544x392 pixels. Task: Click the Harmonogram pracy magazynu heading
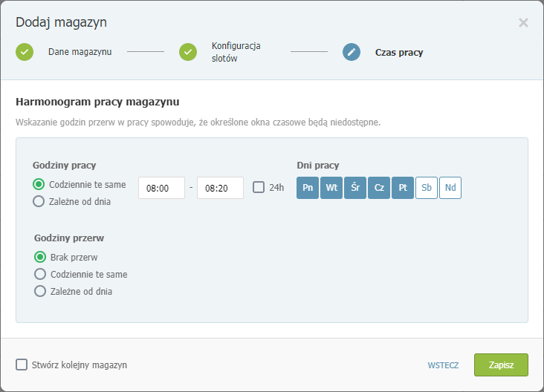click(97, 102)
